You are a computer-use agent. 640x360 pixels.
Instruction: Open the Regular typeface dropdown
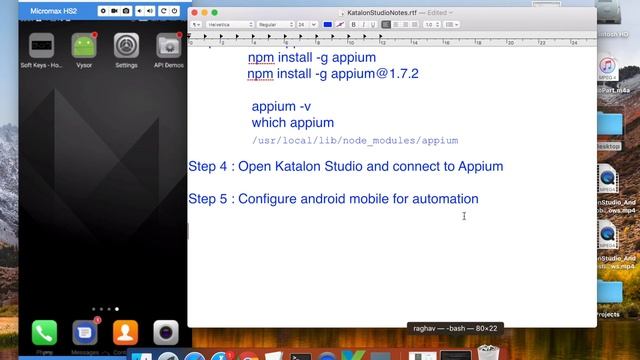(276, 24)
